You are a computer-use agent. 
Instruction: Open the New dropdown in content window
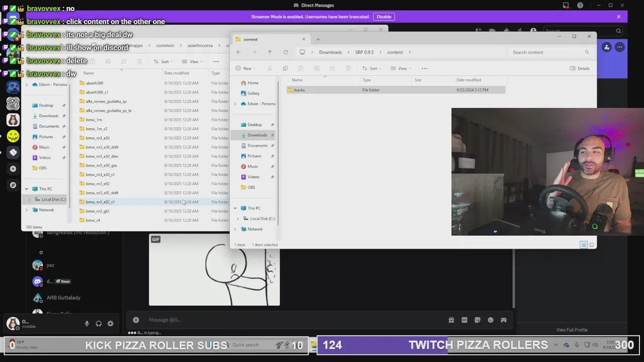246,68
